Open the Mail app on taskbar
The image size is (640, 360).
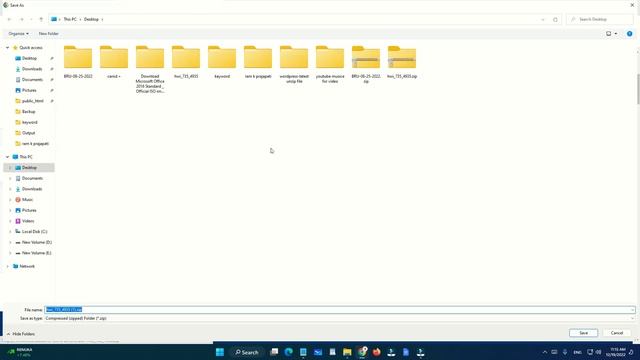pos(318,352)
